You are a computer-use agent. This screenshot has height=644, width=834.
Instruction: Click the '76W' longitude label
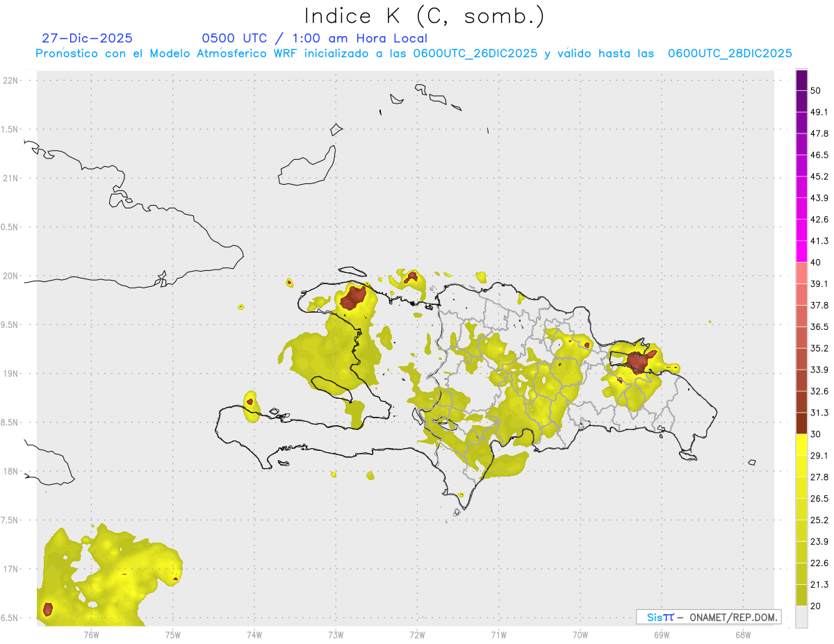point(91,634)
